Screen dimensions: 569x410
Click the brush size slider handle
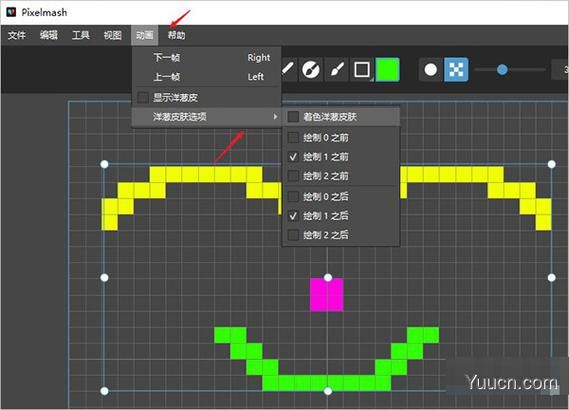coord(502,69)
